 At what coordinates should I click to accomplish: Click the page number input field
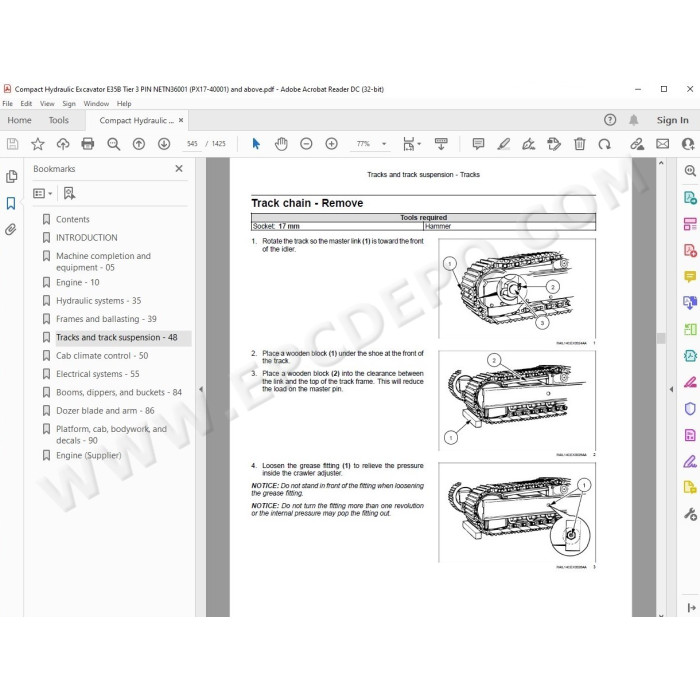pos(192,144)
